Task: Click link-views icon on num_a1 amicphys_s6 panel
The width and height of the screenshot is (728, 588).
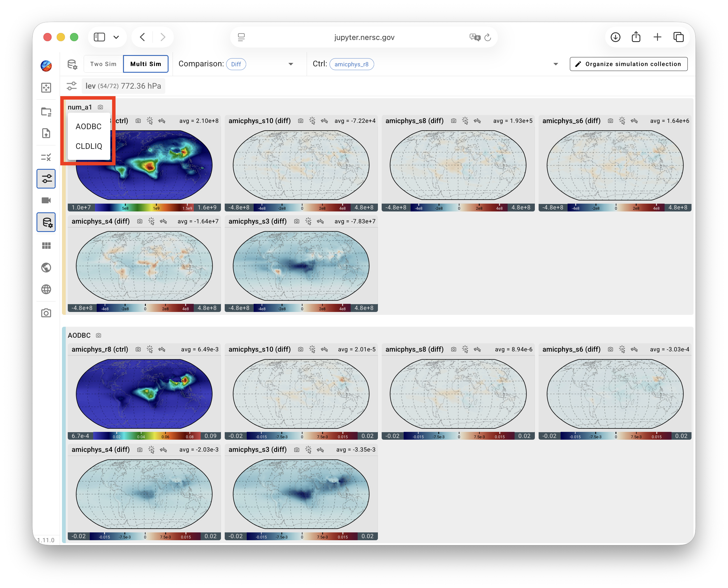Action: point(634,120)
